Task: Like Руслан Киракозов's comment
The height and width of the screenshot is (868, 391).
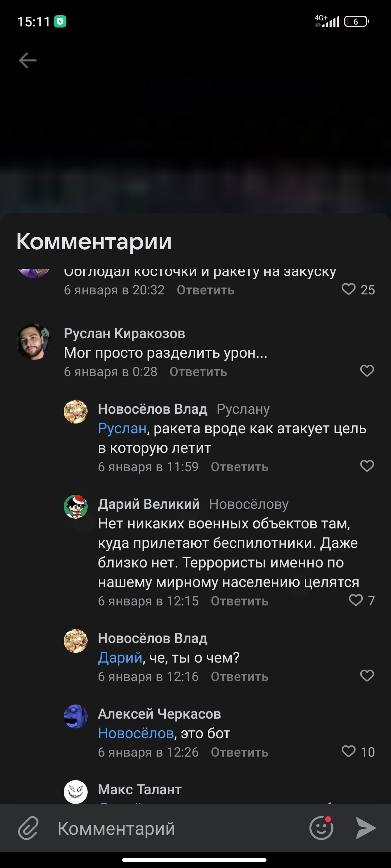Action: pos(367,371)
